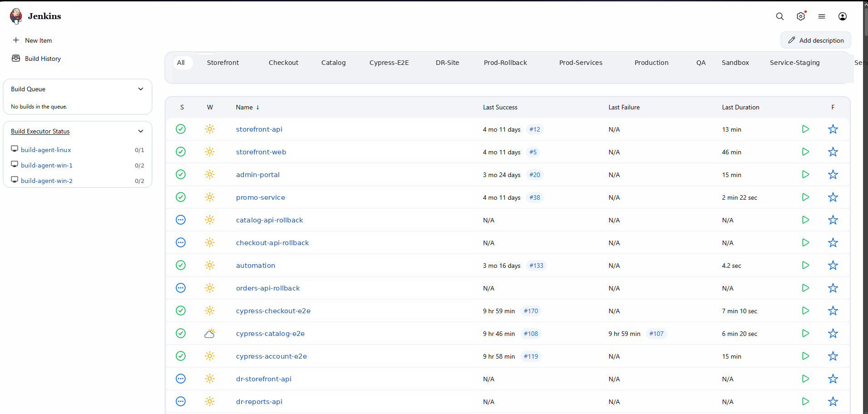This screenshot has width=868, height=414.
Task: Click sunny weather icon for automation
Action: (210, 266)
